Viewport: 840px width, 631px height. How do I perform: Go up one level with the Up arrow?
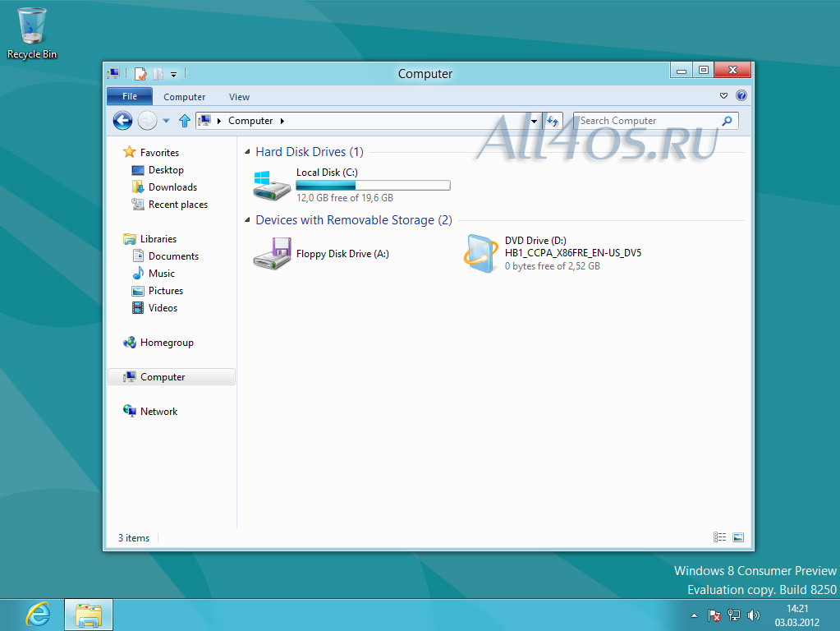coord(184,121)
